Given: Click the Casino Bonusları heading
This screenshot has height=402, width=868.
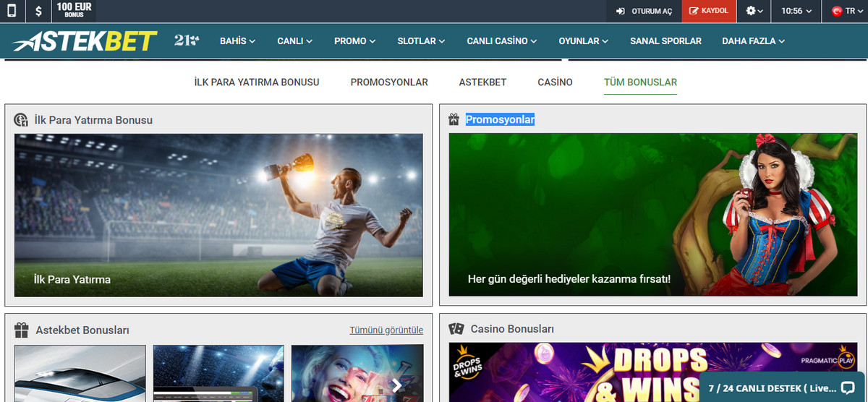Looking at the screenshot, I should coord(512,329).
